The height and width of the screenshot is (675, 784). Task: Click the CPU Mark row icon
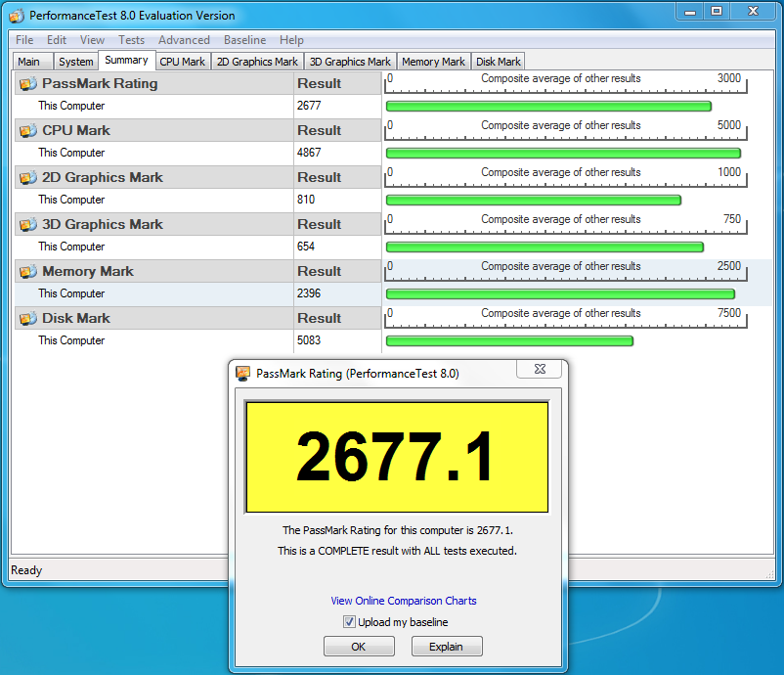(x=28, y=130)
